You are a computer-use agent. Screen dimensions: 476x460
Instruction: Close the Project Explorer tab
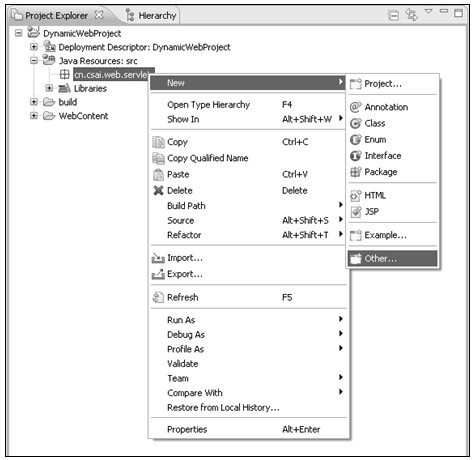coord(99,15)
